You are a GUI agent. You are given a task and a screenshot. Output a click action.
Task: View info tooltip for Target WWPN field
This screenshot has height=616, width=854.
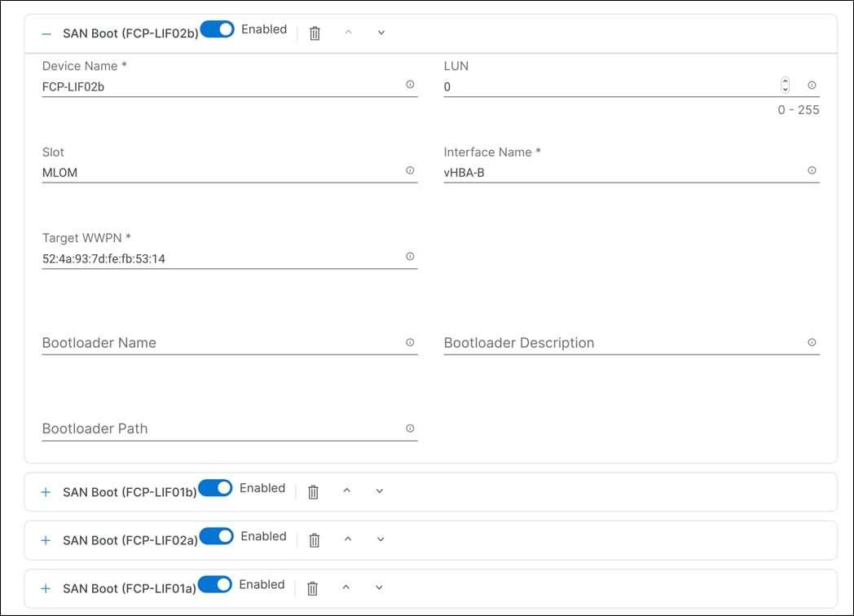[x=410, y=256]
